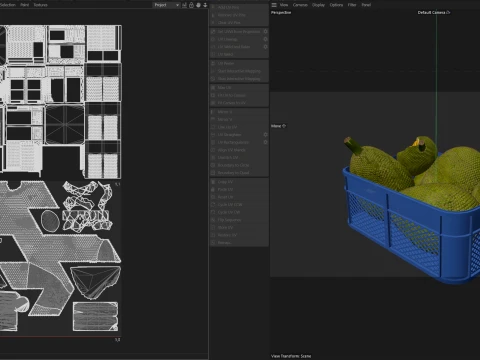Run the UV Straighten command
Image resolution: width=480 pixels, height=360 pixels.
pyautogui.click(x=236, y=135)
